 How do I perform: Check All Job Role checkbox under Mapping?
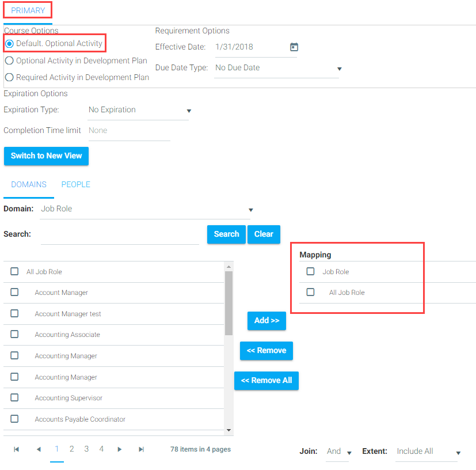tap(310, 292)
